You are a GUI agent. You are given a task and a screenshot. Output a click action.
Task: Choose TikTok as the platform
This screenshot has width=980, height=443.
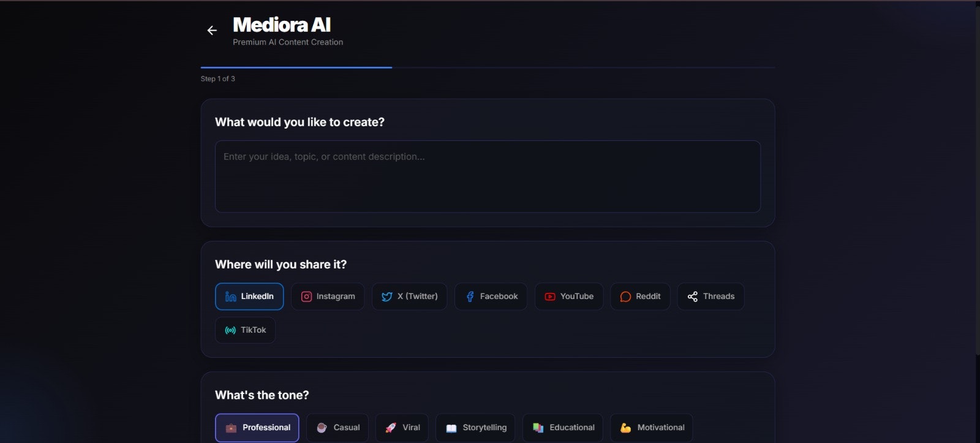(245, 330)
